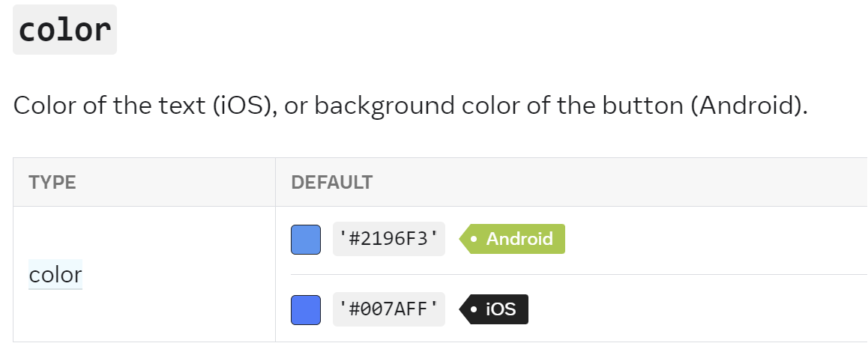Image resolution: width=868 pixels, height=358 pixels.
Task: Click the word 'background' in the description
Action: click(x=385, y=105)
